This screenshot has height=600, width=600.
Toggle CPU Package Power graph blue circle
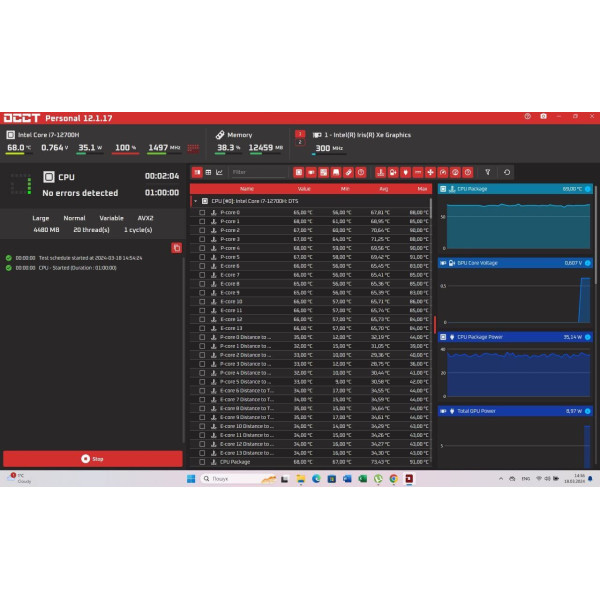(x=588, y=337)
